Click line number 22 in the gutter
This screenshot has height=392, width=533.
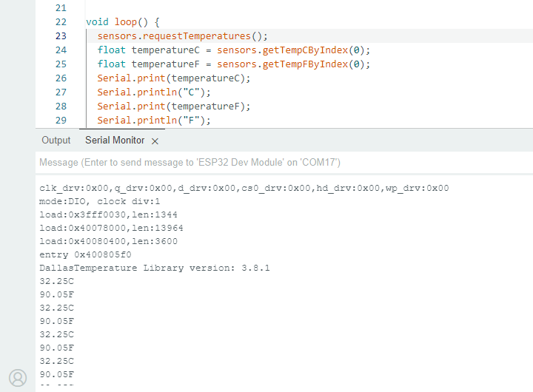[x=61, y=22]
